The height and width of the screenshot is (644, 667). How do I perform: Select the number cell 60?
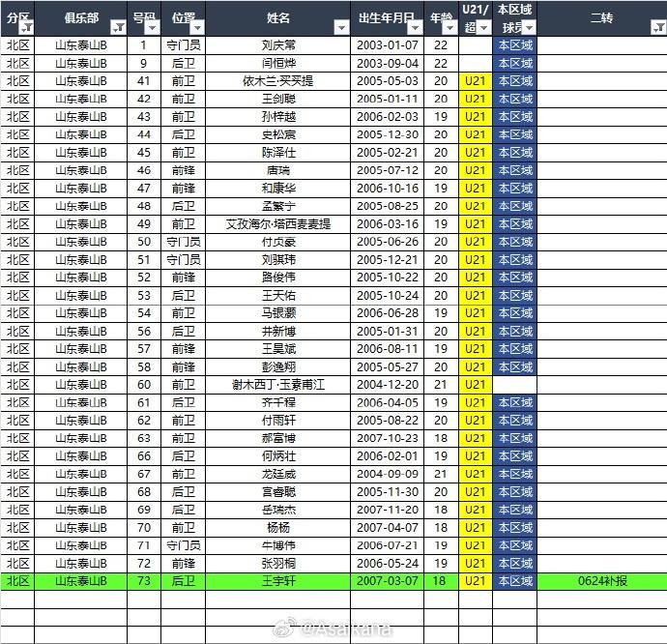(x=144, y=384)
